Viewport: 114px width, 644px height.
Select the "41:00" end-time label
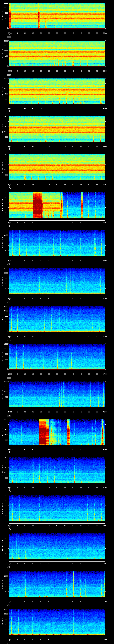[105, 147]
